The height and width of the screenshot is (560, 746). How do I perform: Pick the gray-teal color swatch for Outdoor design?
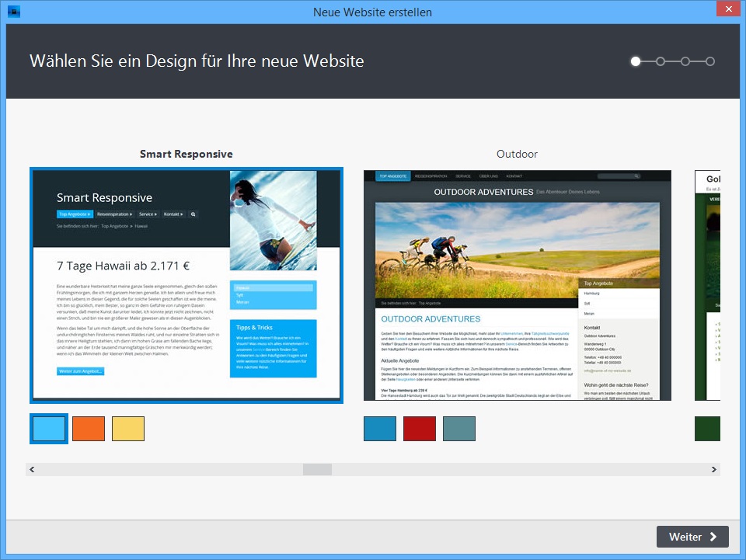(x=458, y=429)
